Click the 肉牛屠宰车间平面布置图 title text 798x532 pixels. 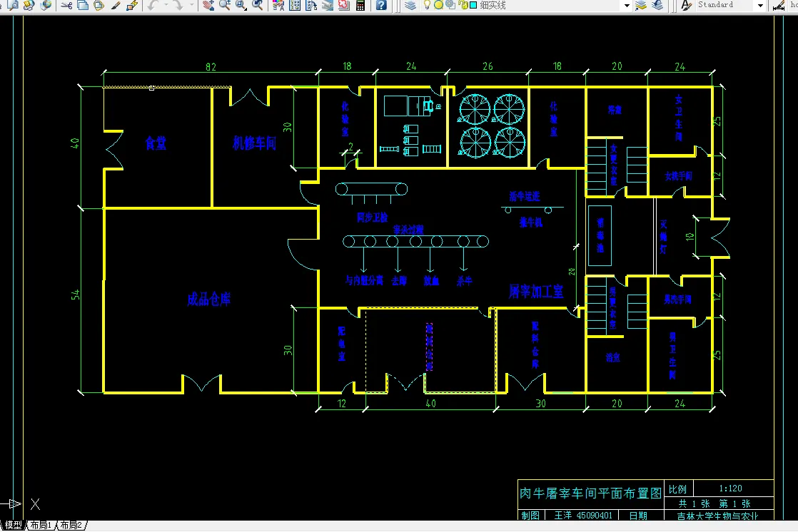click(590, 493)
